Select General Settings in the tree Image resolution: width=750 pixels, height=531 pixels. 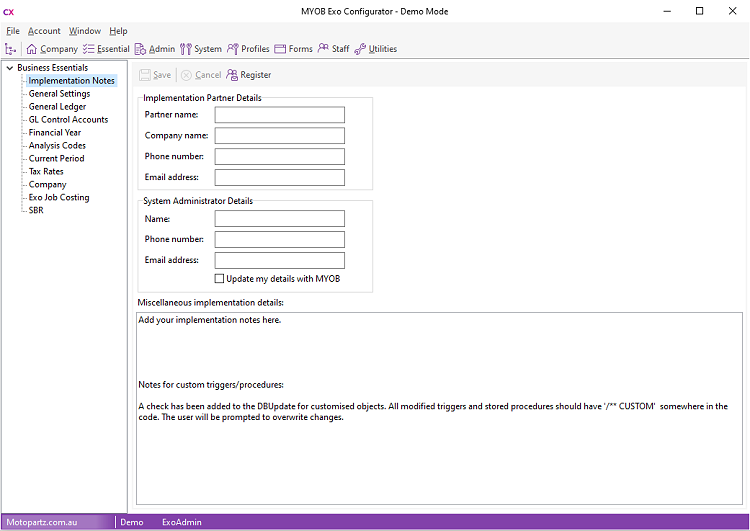coord(59,94)
